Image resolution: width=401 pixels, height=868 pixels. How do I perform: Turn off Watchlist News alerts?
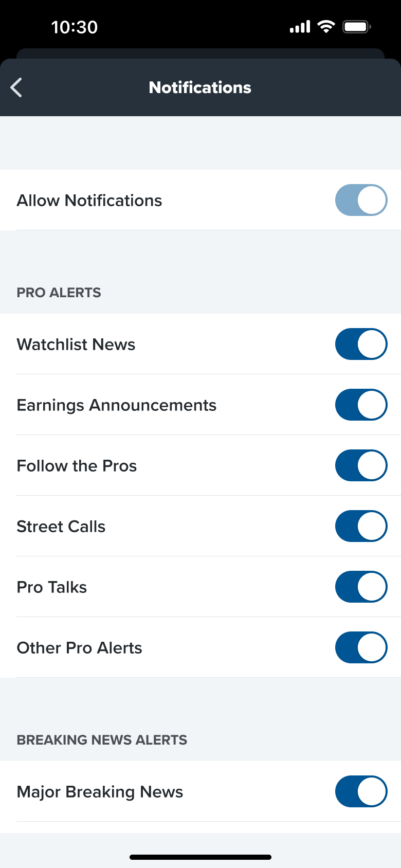361,344
